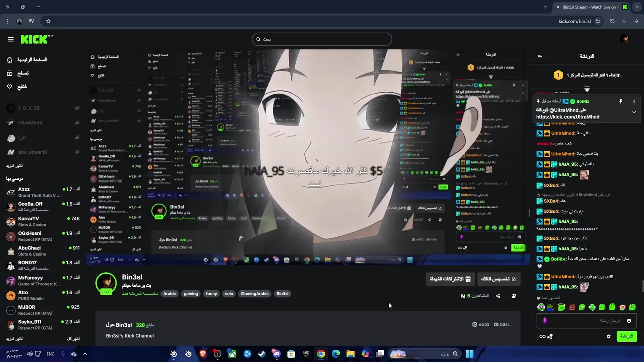
Task: Click the Bin3sl stream video player
Action: (308, 157)
